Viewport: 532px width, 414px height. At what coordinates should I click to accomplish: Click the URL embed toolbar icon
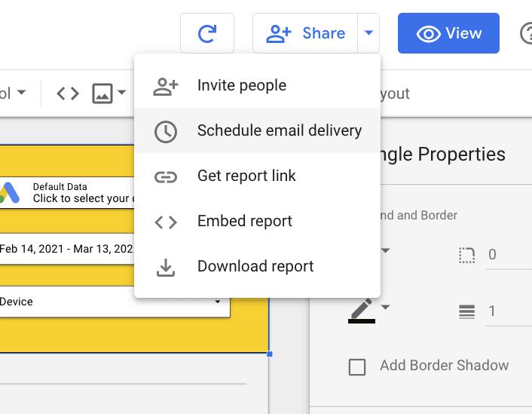tap(68, 94)
